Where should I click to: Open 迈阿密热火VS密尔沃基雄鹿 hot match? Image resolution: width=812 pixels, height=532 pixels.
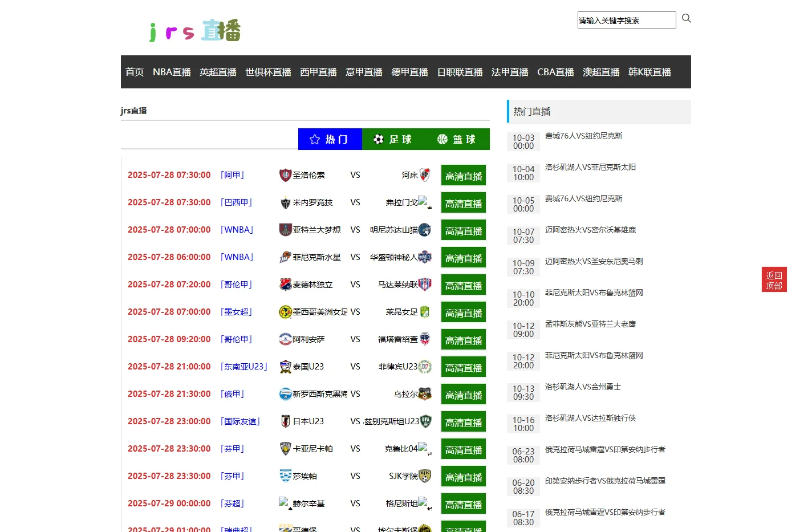[590, 230]
